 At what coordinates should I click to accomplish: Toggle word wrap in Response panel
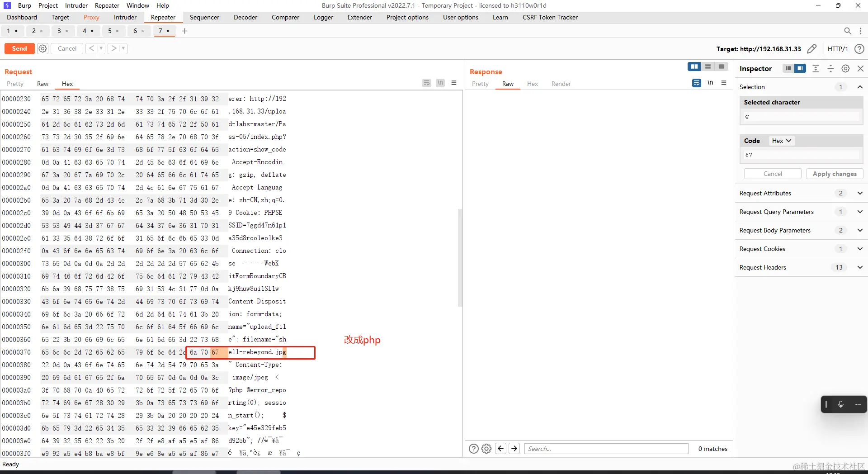697,83
